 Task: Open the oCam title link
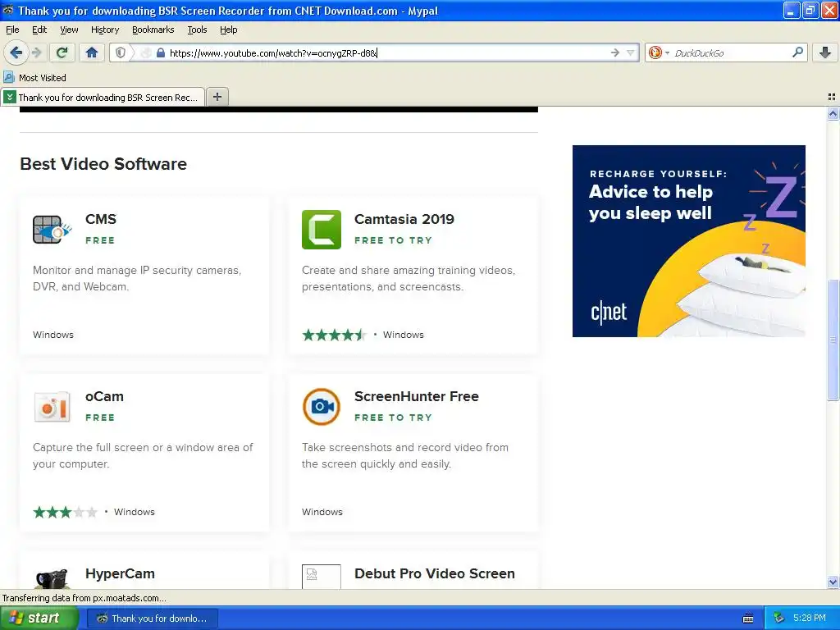click(x=104, y=396)
